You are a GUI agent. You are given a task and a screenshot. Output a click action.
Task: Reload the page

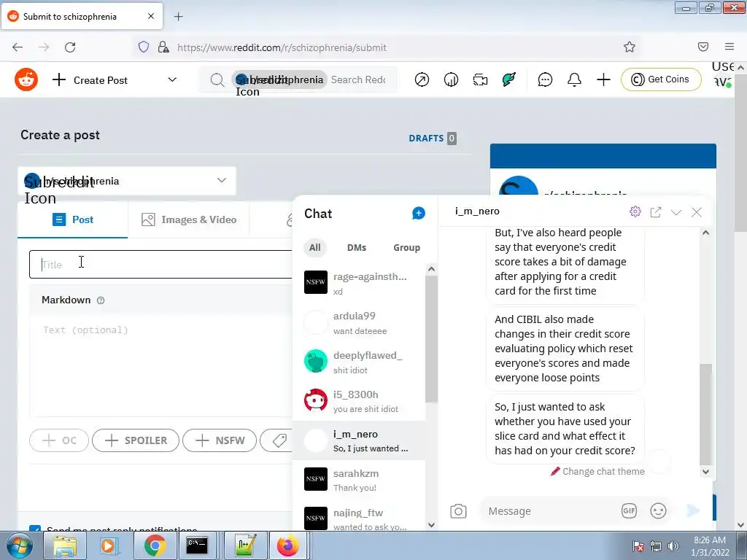point(70,47)
